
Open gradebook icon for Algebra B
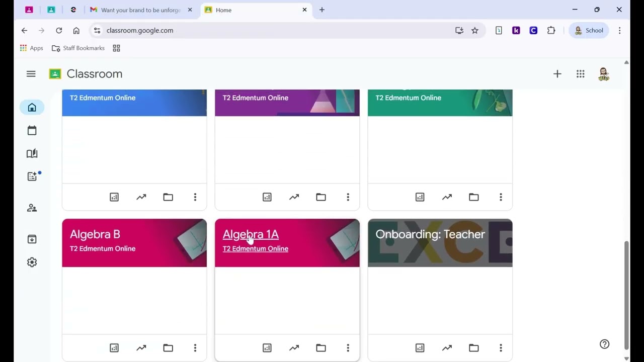(x=114, y=348)
